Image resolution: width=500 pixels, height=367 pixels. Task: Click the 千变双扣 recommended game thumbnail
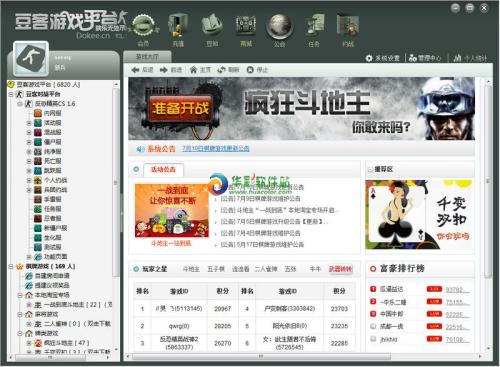pyautogui.click(x=419, y=215)
